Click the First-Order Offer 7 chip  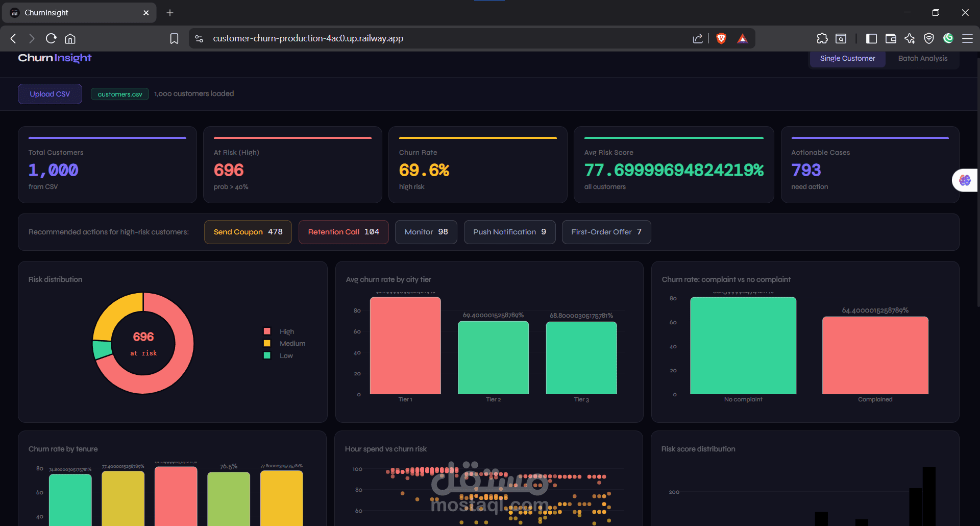click(606, 232)
